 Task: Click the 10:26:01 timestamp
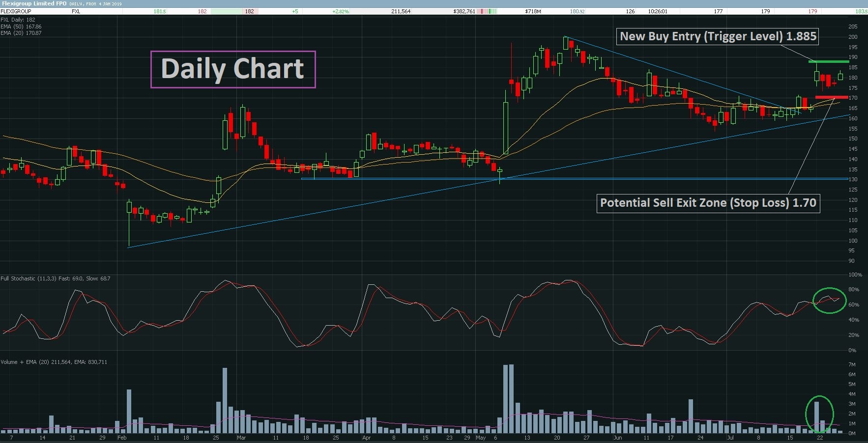coord(658,11)
